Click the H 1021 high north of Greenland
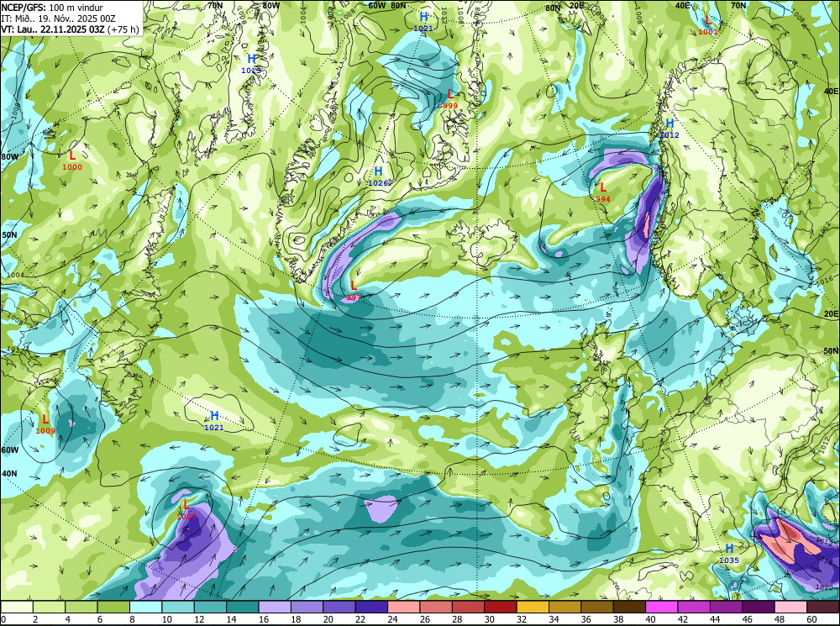The height and width of the screenshot is (626, 840). pos(423,22)
